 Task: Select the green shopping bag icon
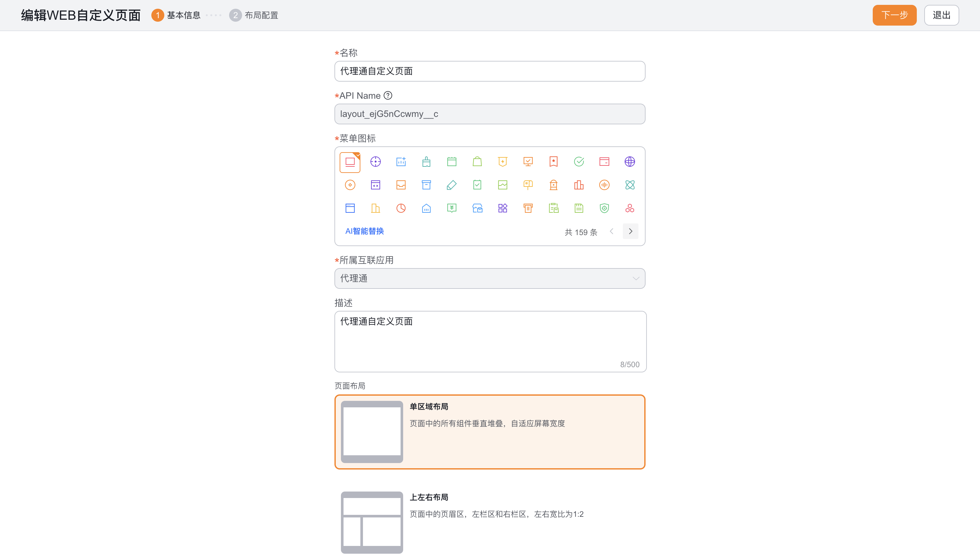(477, 162)
